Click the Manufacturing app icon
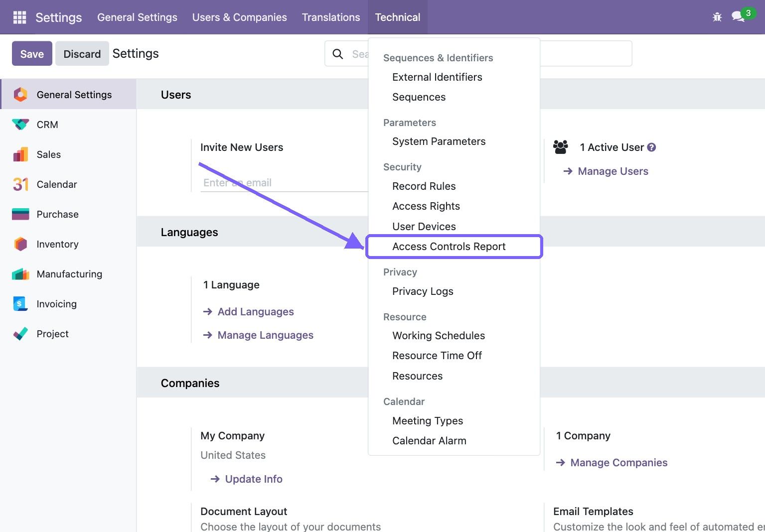The width and height of the screenshot is (765, 532). point(20,274)
